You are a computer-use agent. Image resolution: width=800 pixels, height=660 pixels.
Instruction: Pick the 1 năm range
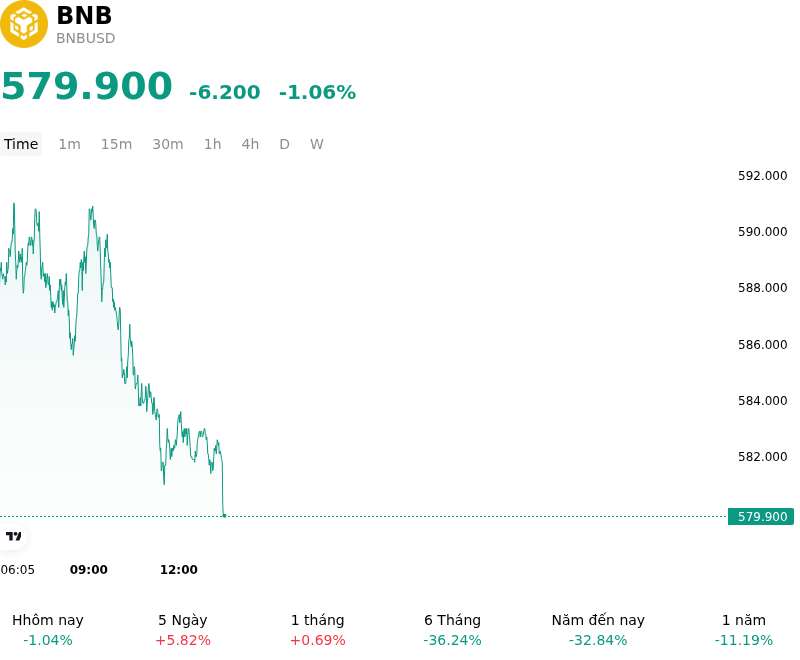744,630
